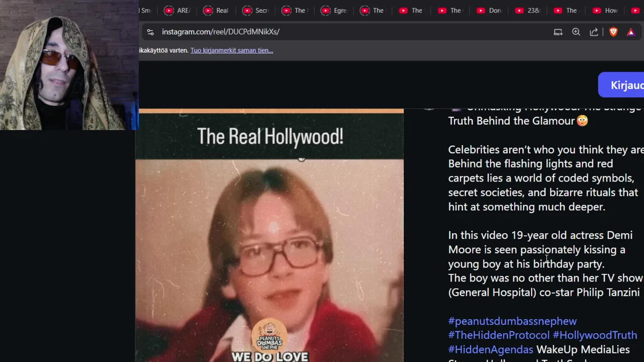Screen dimensions: 644x362
Task: Switch to the "How" YouTube tab
Action: pos(605,11)
